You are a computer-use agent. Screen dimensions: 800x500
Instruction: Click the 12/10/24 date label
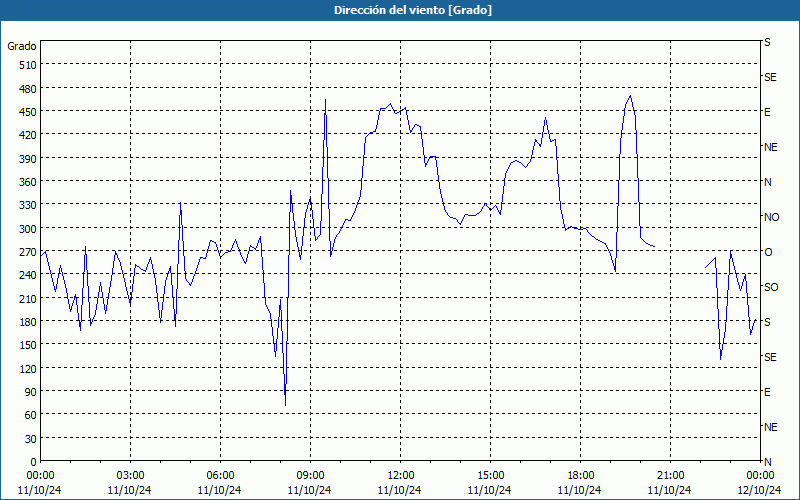pos(759,490)
